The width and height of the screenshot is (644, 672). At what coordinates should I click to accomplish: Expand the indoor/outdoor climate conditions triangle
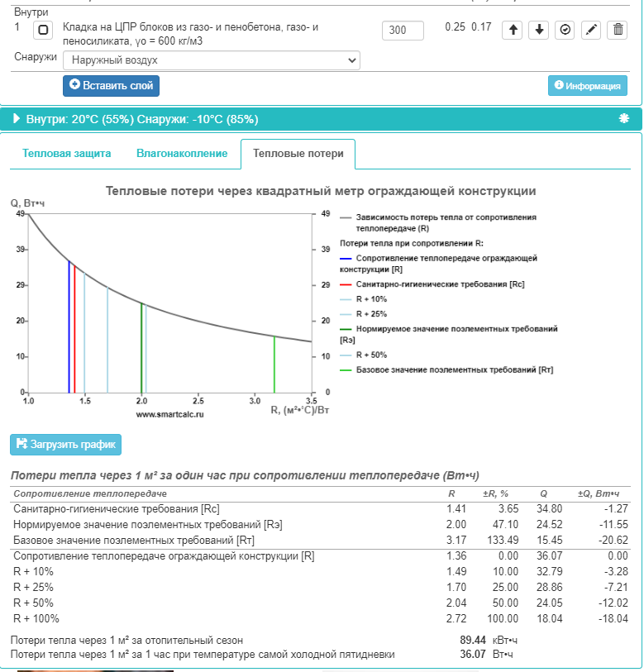[17, 119]
